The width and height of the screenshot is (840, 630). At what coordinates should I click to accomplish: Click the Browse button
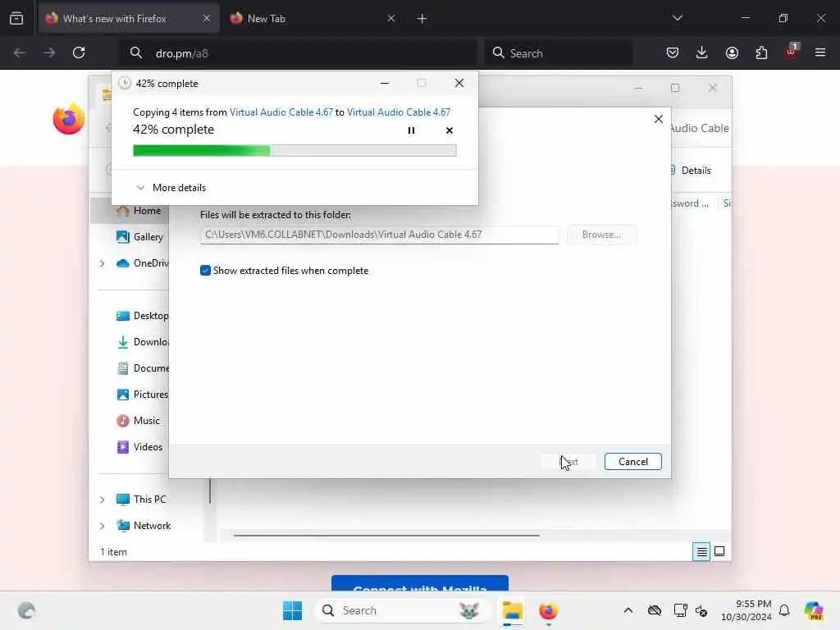pyautogui.click(x=601, y=235)
